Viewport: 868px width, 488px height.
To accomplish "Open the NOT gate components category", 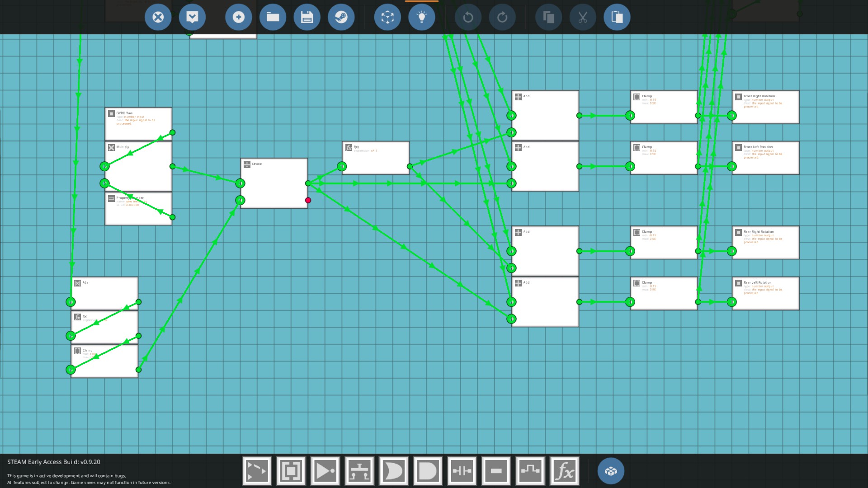I will (x=325, y=471).
